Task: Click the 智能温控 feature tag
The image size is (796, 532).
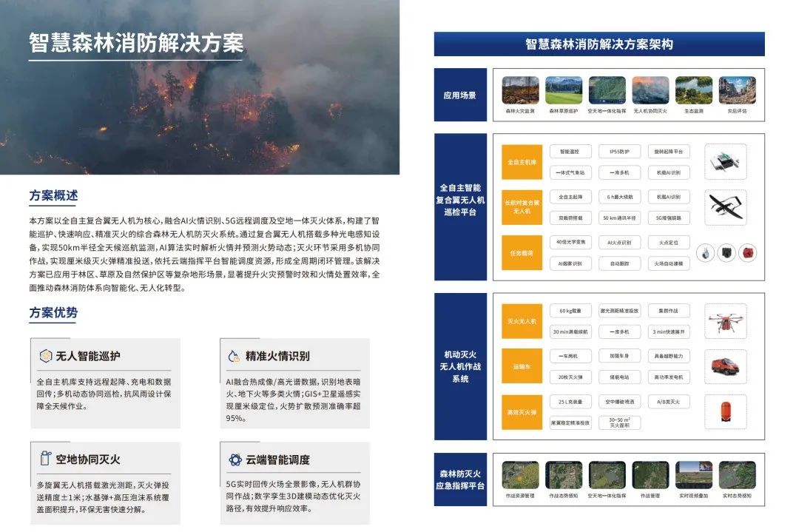Action: coord(570,152)
